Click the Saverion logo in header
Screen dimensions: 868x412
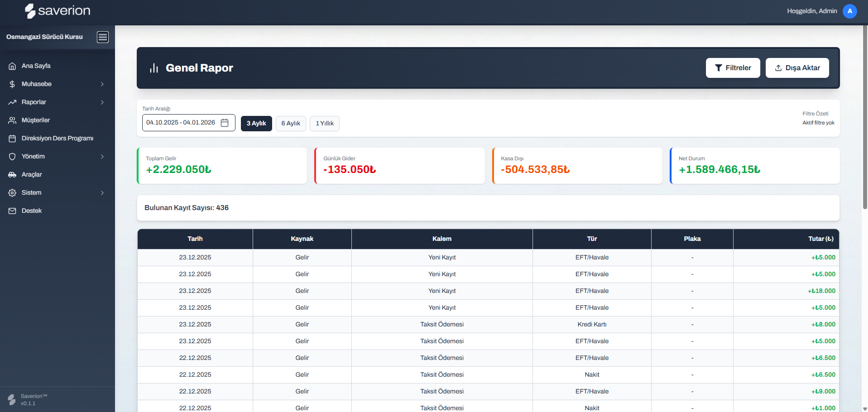(x=58, y=11)
